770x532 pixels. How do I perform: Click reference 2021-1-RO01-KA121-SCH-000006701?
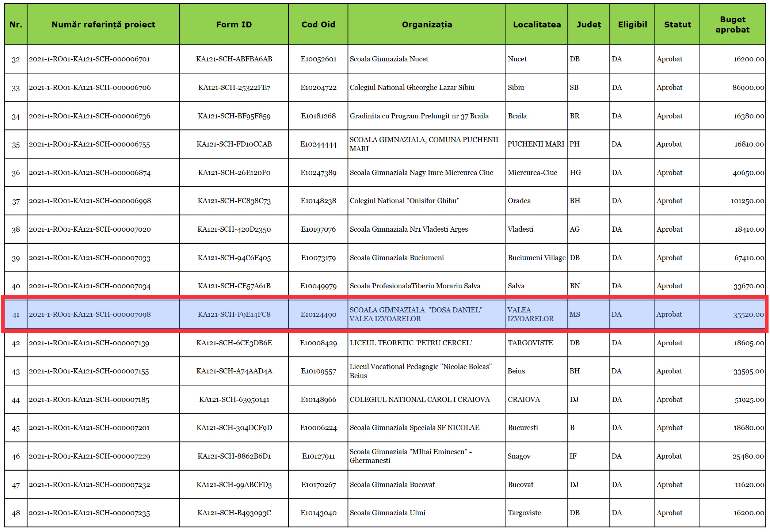89,59
